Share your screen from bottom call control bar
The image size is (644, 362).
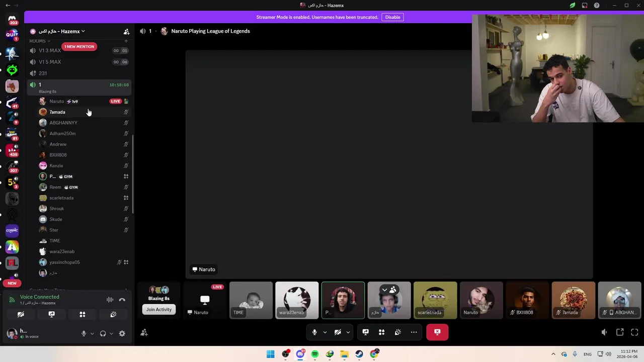point(366,332)
